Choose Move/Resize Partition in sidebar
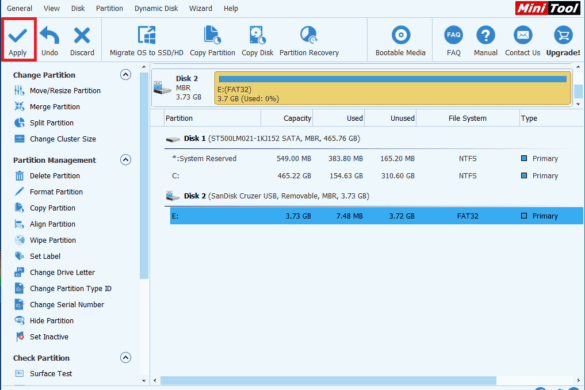Screen dimensions: 585x390 click(57, 91)
